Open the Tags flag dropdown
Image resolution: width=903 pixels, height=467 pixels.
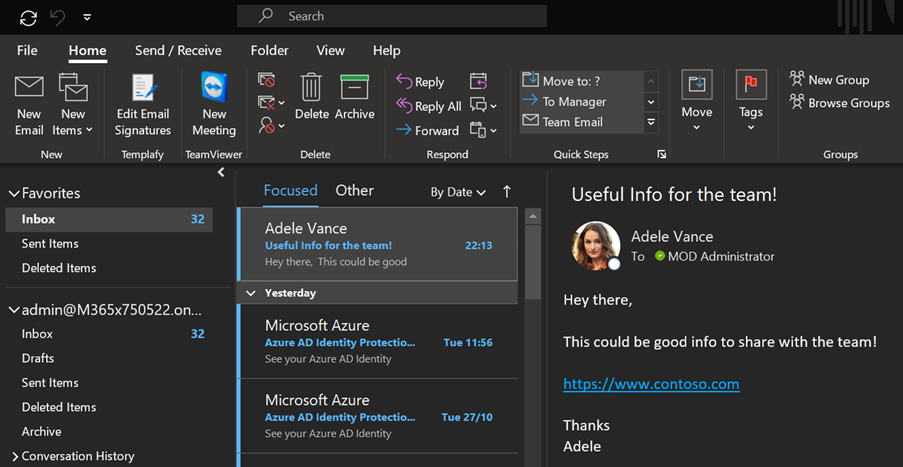(751, 102)
